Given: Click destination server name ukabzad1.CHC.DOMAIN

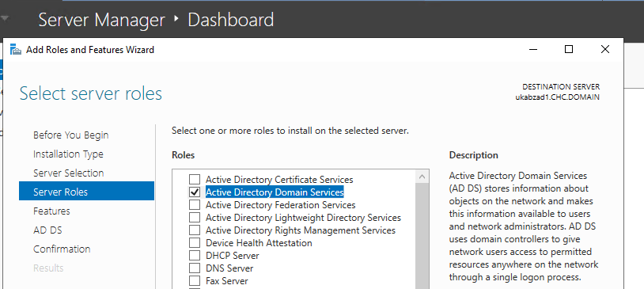Looking at the screenshot, I should click(x=557, y=97).
